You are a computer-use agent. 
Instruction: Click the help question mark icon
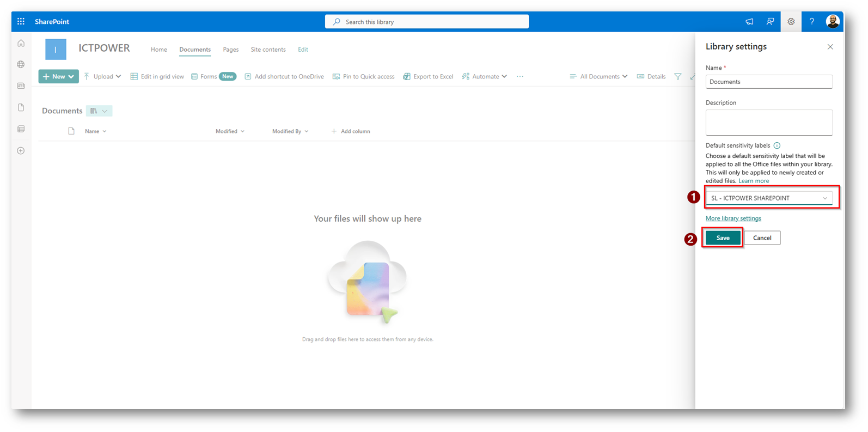811,22
